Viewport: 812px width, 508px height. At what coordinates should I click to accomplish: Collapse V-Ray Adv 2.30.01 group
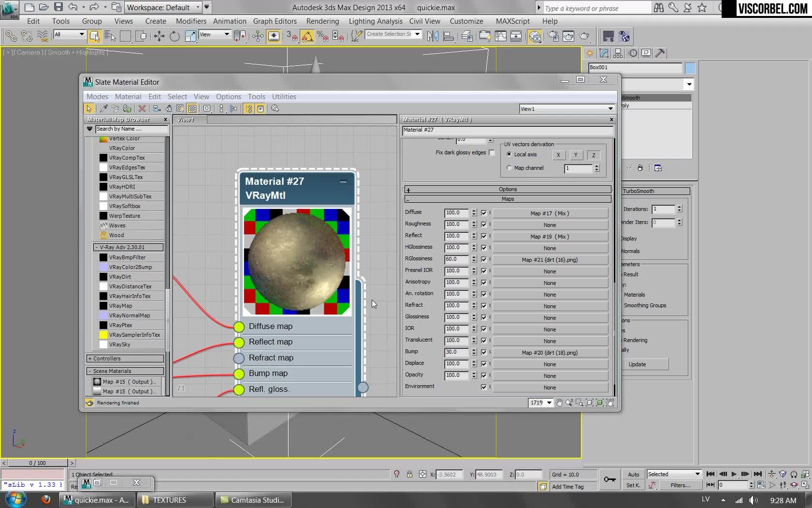click(x=128, y=247)
